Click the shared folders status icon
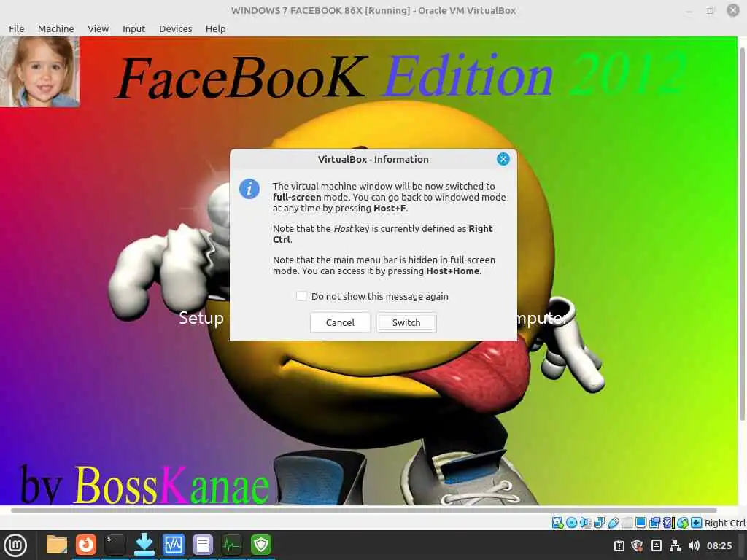The height and width of the screenshot is (560, 747). tap(627, 523)
